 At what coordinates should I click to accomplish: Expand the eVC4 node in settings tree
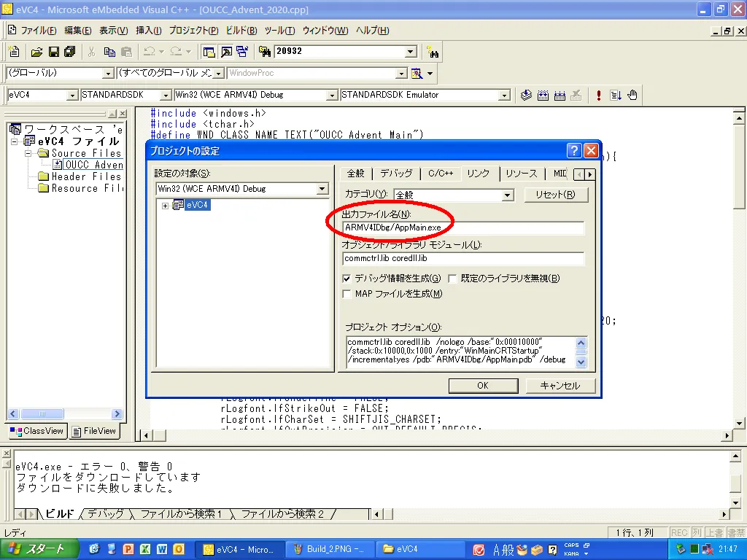(x=165, y=206)
